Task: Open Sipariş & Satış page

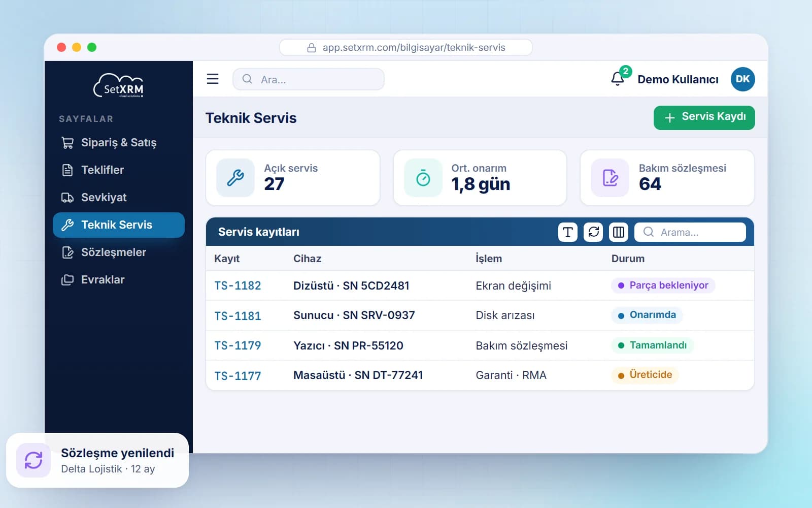Action: 119,143
